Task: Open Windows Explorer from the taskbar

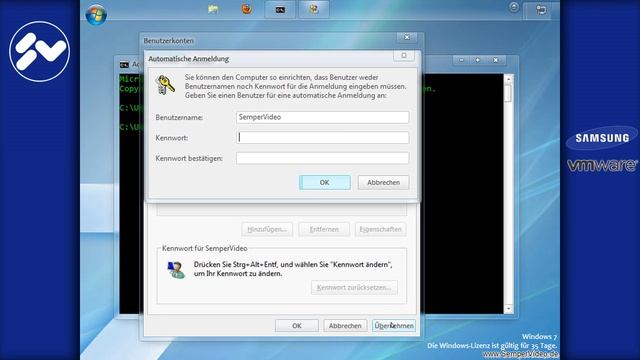Action: (213, 9)
